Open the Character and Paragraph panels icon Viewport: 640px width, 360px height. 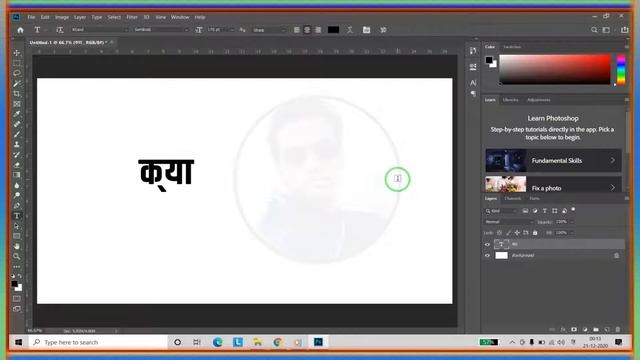(x=367, y=30)
